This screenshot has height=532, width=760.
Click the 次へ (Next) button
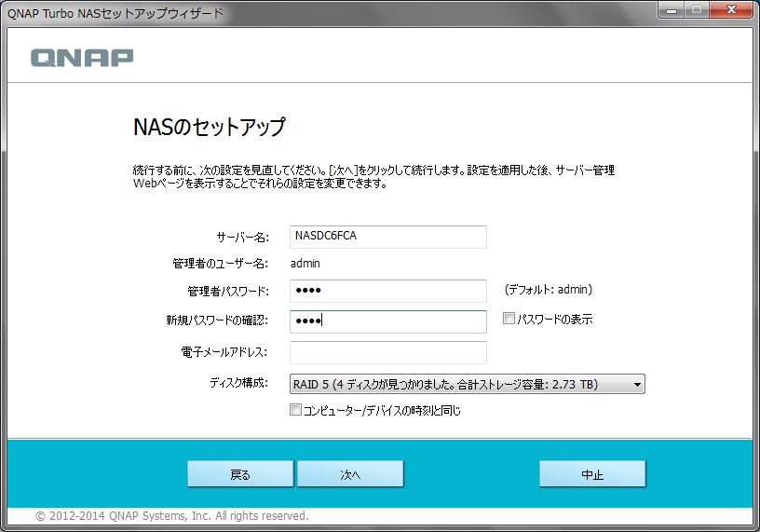350,474
